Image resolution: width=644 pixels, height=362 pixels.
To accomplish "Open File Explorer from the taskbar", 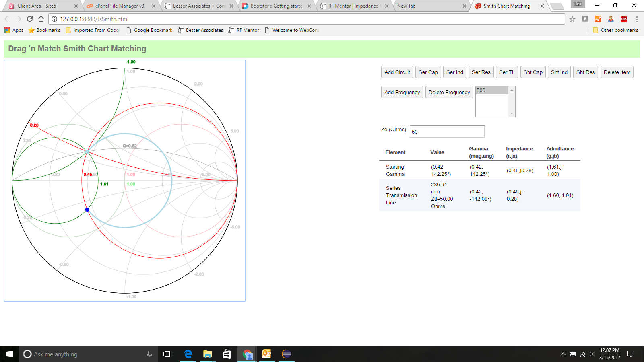I will click(207, 354).
